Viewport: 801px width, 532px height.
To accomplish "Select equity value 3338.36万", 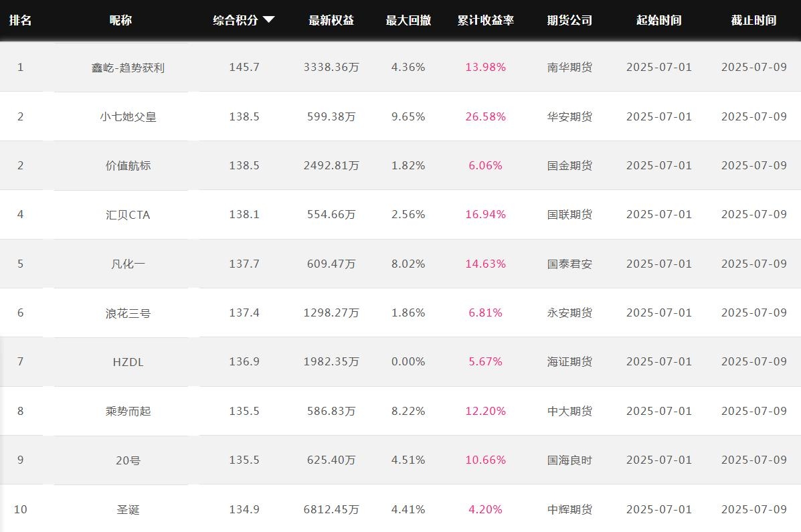I will coord(331,67).
